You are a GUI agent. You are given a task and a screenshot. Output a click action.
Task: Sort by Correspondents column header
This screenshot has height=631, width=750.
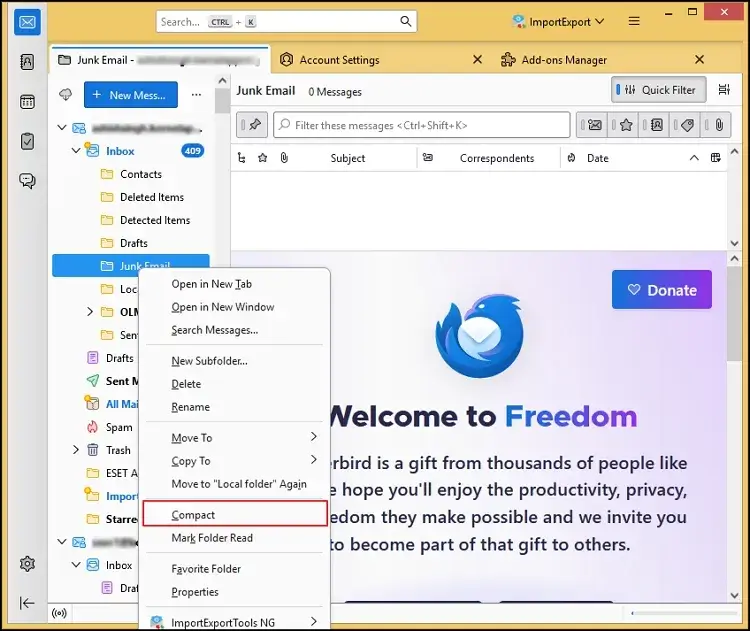pyautogui.click(x=496, y=158)
